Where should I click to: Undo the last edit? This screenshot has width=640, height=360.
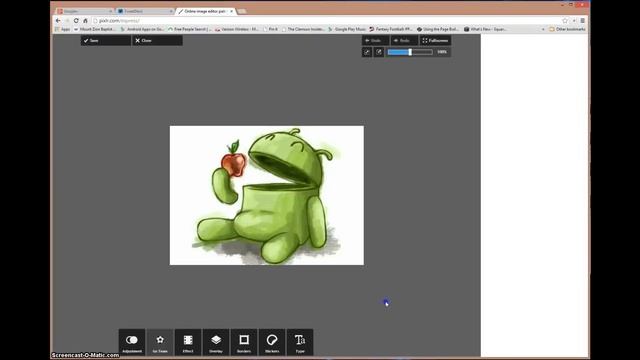pyautogui.click(x=375, y=40)
